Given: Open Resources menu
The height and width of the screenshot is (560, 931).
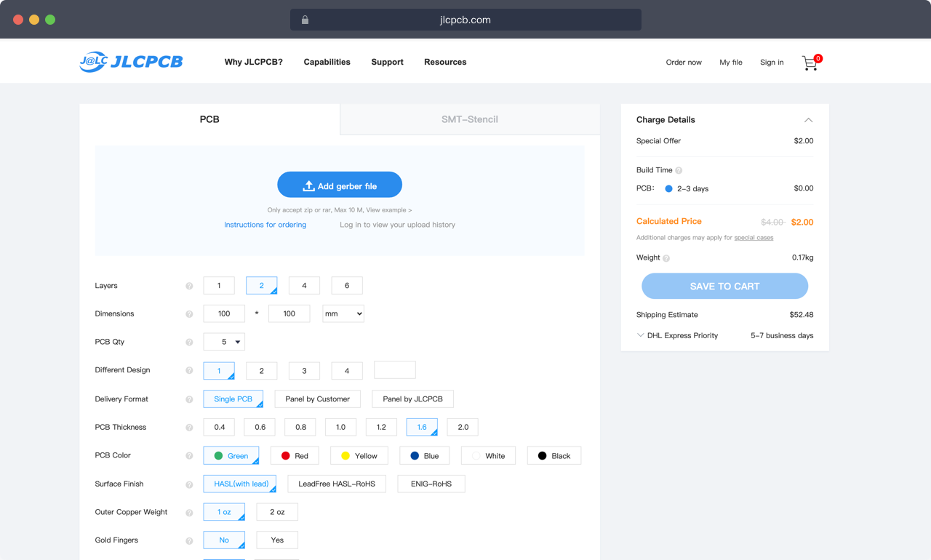Looking at the screenshot, I should click(x=445, y=62).
